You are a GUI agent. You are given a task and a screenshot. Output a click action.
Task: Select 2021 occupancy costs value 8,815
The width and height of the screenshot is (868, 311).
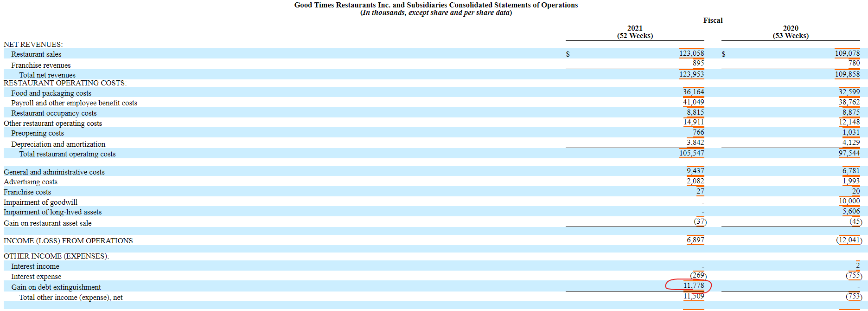695,112
